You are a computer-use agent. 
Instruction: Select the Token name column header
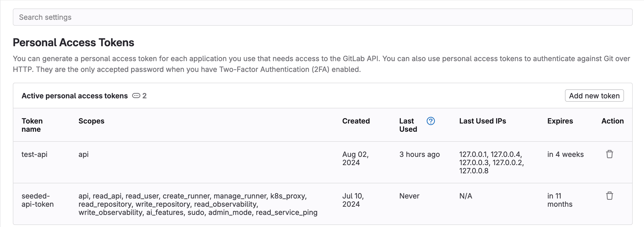[x=32, y=125]
